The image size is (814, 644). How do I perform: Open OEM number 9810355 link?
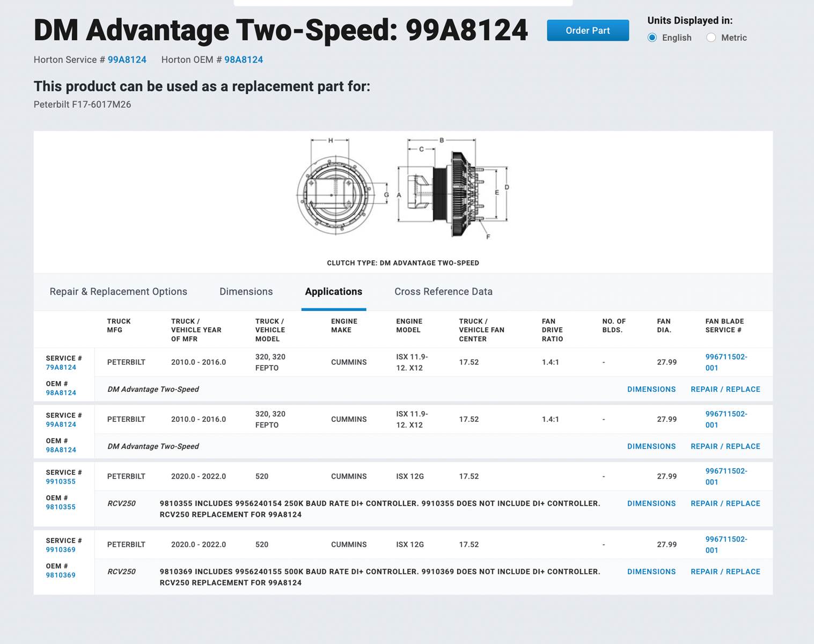61,507
